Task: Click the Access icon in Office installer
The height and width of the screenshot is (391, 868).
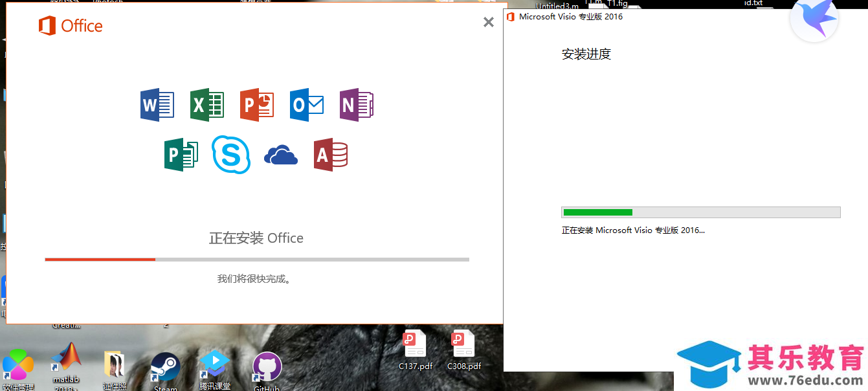Action: tap(331, 155)
